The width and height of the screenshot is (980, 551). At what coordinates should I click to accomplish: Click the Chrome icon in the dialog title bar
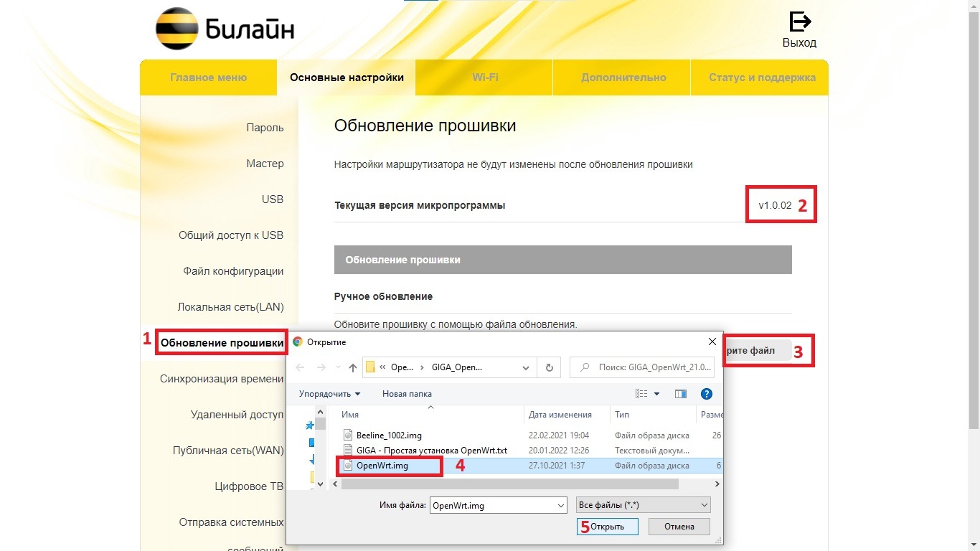click(x=298, y=342)
